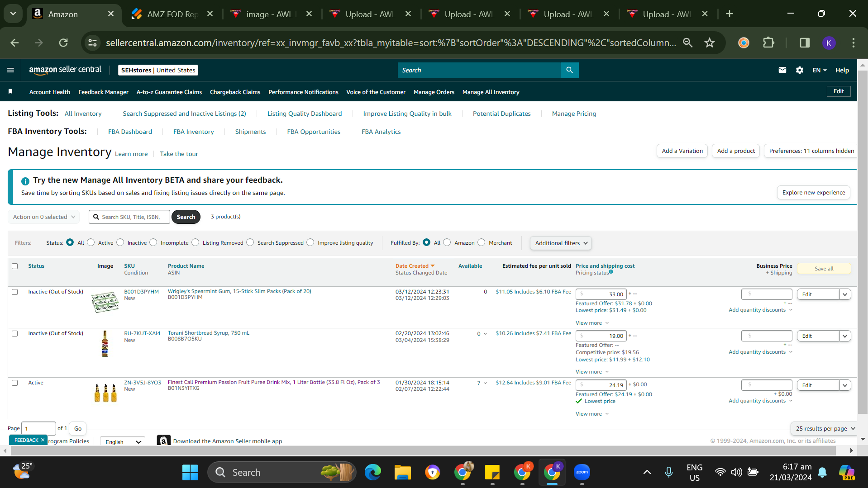
Task: Open the Chrome three-dot menu
Action: pos(854,43)
